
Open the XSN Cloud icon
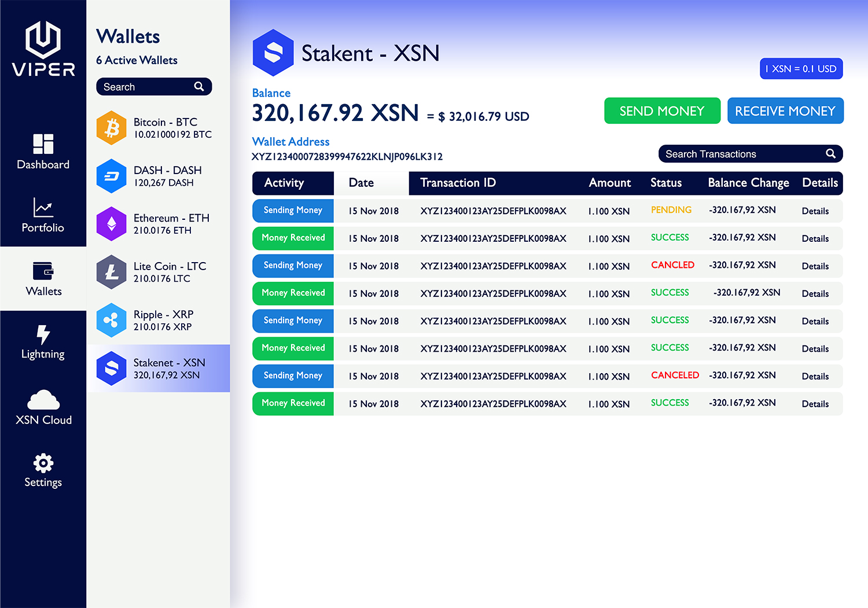point(43,400)
